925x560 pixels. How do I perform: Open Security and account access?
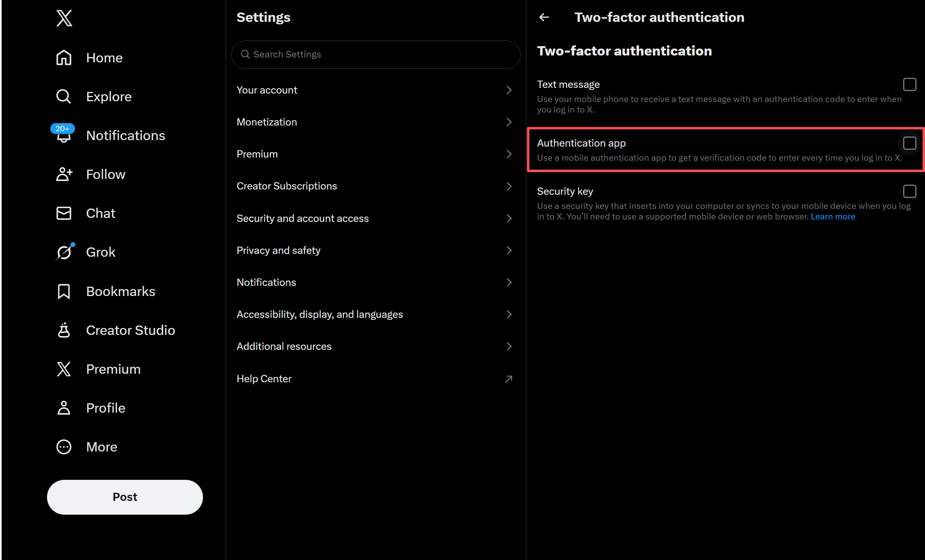click(376, 218)
